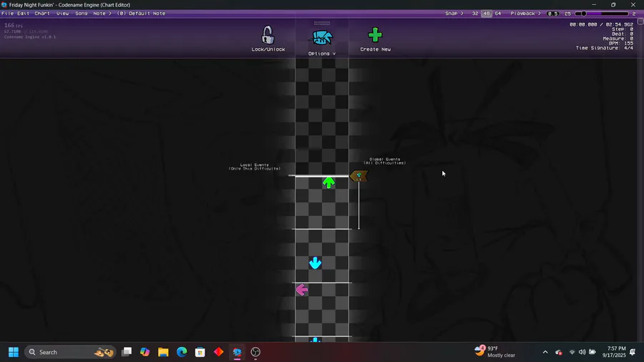Open the File menu
The width and height of the screenshot is (644, 362).
click(x=7, y=14)
